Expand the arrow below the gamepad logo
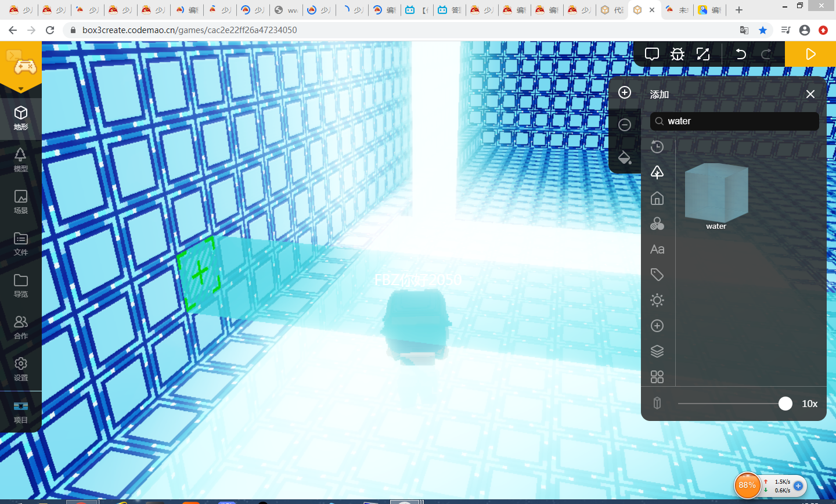Image resolution: width=836 pixels, height=504 pixels. pyautogui.click(x=21, y=89)
